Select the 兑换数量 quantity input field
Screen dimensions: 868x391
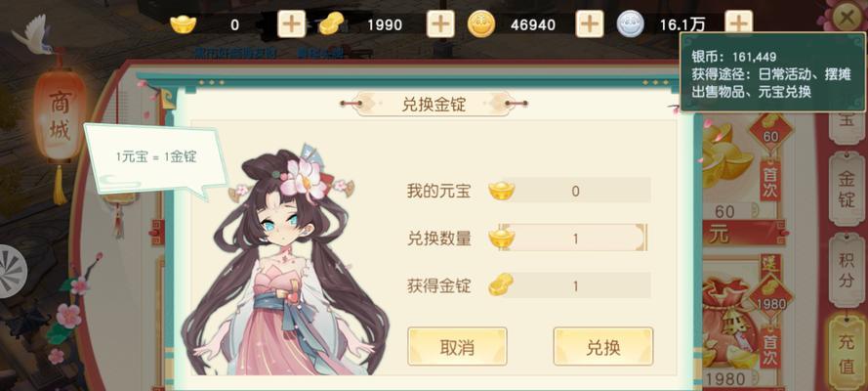point(573,239)
